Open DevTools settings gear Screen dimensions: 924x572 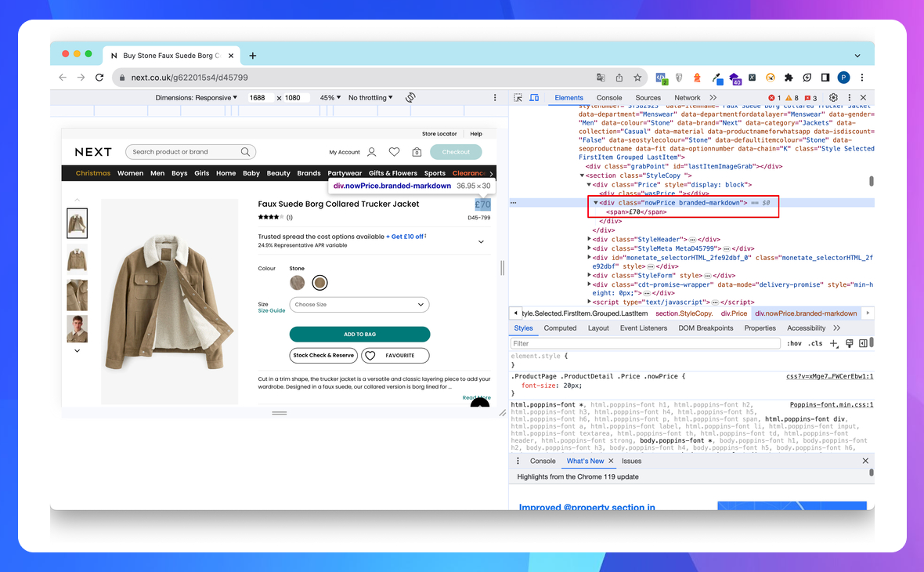[x=832, y=97]
